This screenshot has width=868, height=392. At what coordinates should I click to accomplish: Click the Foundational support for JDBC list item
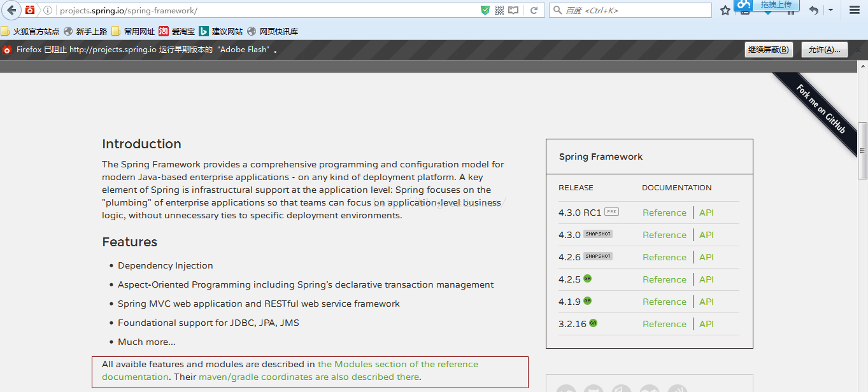pos(208,323)
